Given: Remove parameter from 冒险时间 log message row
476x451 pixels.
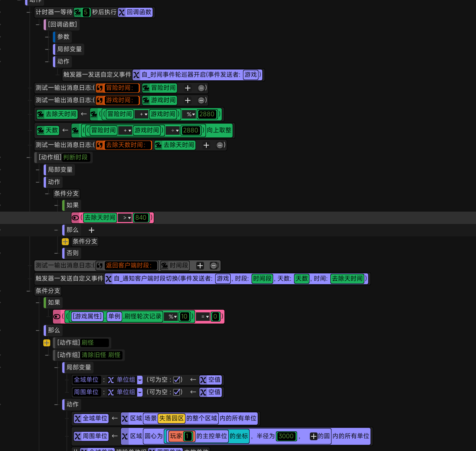Looking at the screenshot, I should (201, 88).
